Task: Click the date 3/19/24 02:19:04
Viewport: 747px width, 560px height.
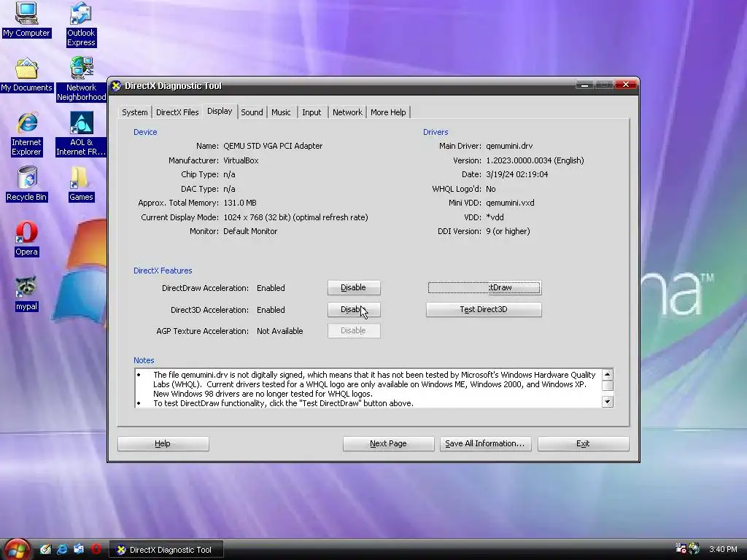Action: [517, 174]
